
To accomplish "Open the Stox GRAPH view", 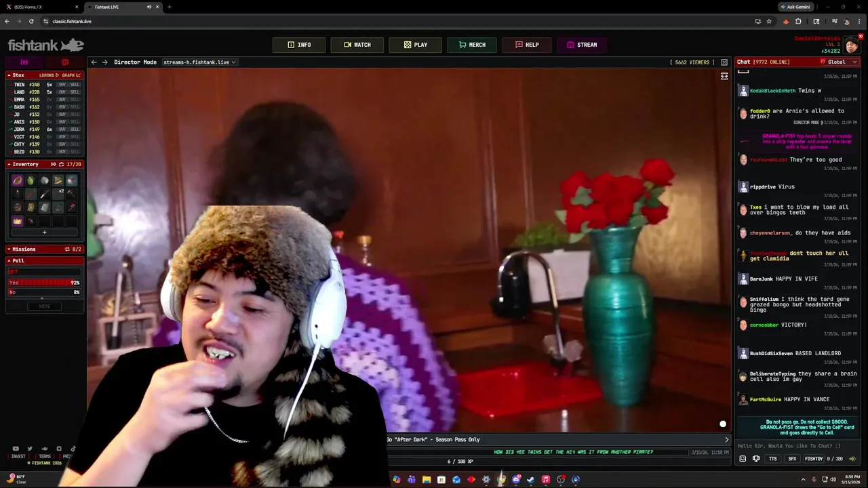I will [x=71, y=75].
